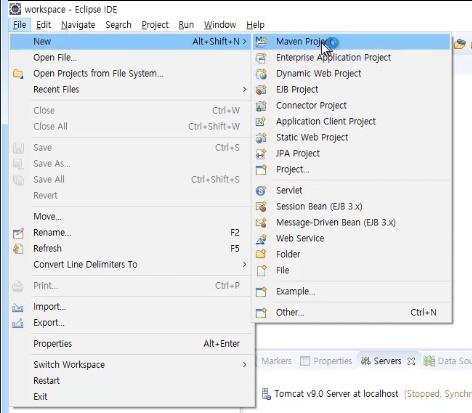Click the Other... wizard icon
Viewport: 472px width, 413px height.
[x=261, y=313]
